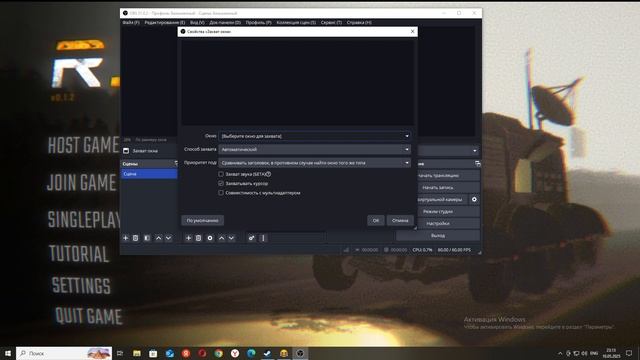Click HOST GAME in the game menu
The width and height of the screenshot is (640, 360).
[x=83, y=145]
